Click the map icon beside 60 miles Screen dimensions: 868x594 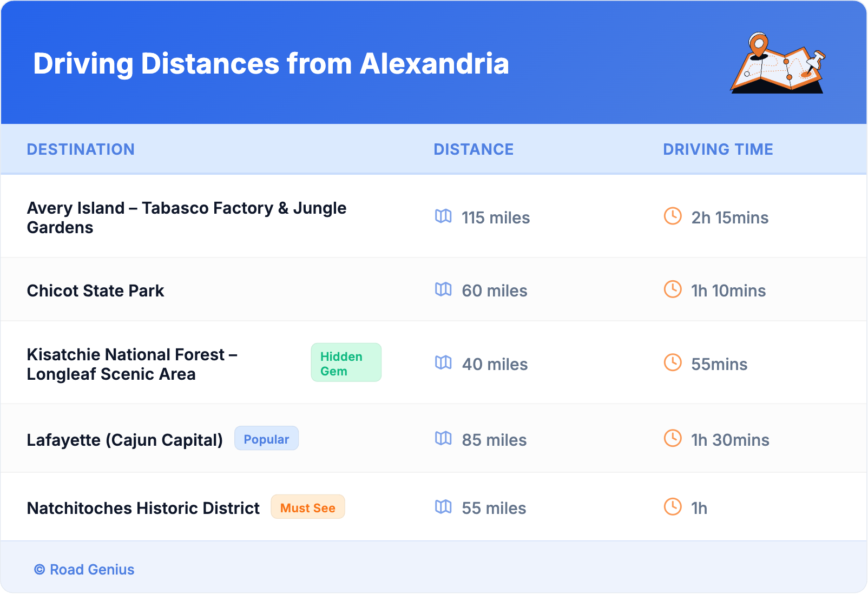pyautogui.click(x=443, y=289)
